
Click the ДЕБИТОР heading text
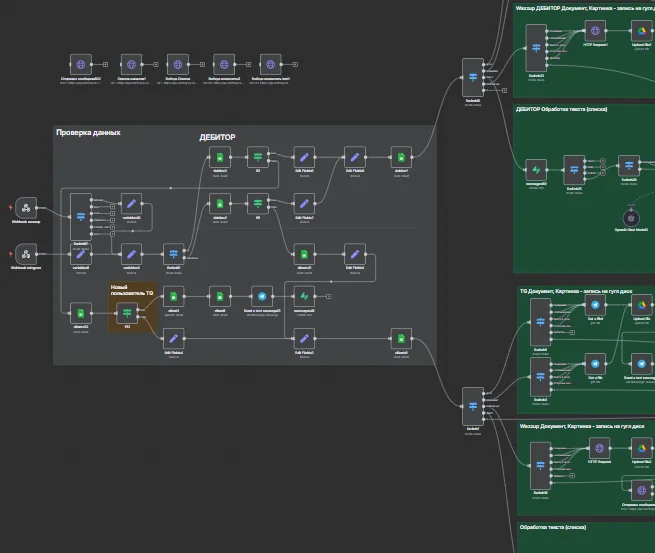coord(217,137)
